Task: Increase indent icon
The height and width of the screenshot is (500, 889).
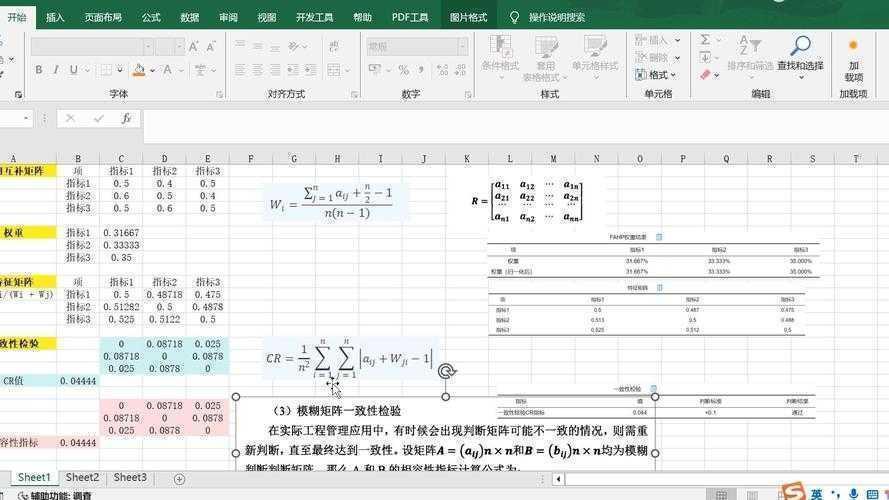Action: (x=310, y=70)
